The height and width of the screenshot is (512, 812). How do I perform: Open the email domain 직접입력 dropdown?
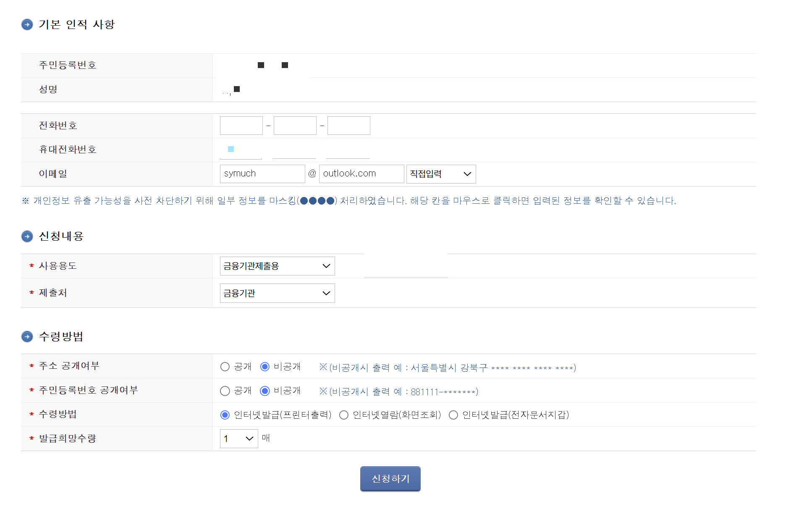tap(441, 174)
